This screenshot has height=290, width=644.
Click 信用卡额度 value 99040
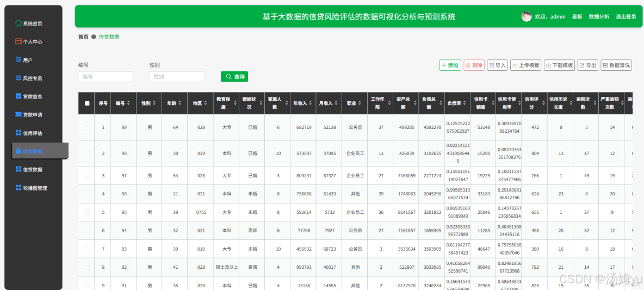click(x=484, y=267)
